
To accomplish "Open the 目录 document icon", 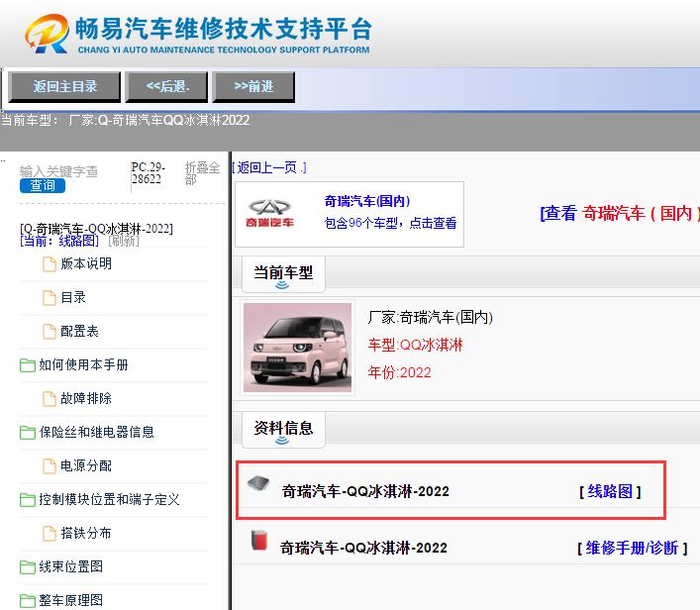I will pyautogui.click(x=50, y=298).
